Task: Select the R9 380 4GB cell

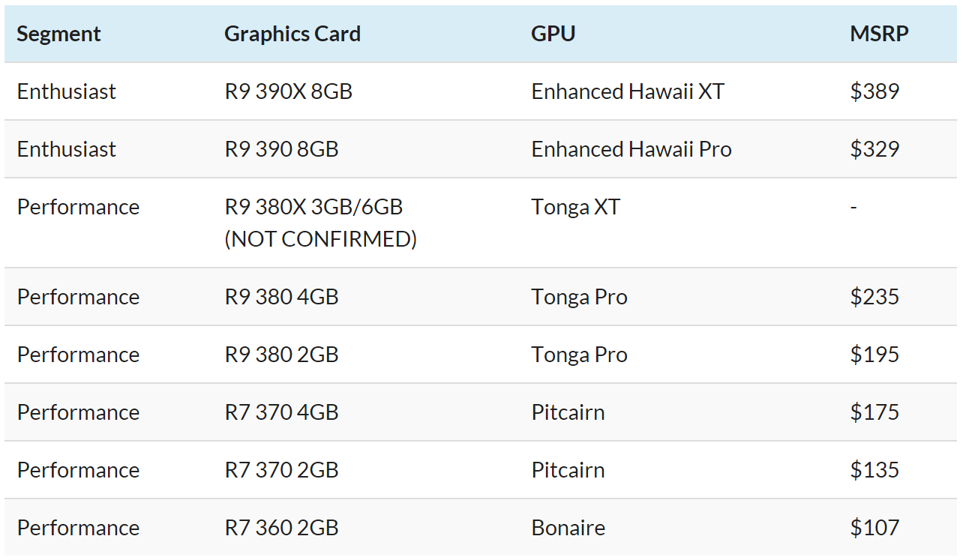Action: coord(282,297)
